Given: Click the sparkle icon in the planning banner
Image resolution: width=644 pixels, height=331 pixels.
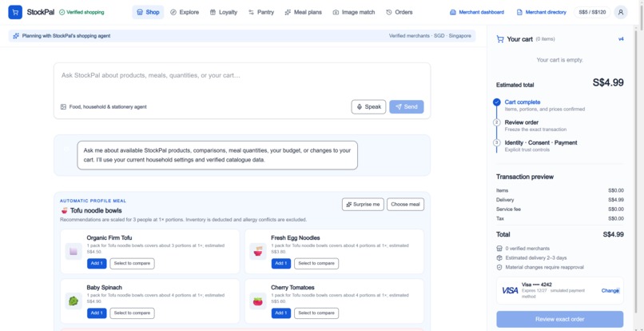Looking at the screenshot, I should (16, 36).
